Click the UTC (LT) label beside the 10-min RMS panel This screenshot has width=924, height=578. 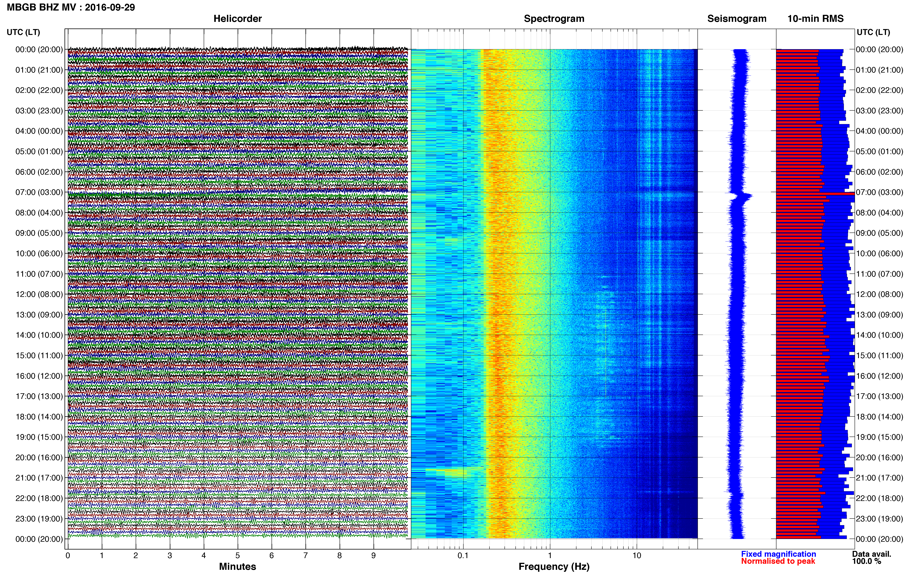tap(874, 32)
